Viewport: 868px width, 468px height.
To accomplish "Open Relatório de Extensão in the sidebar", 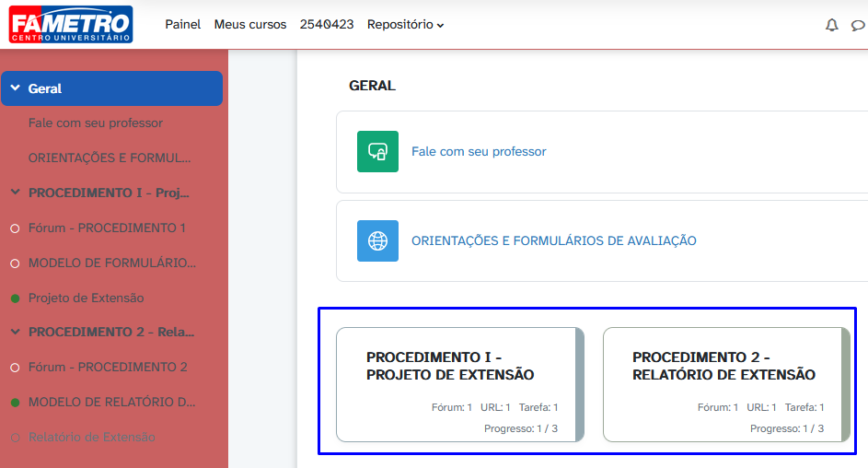I will 92,437.
